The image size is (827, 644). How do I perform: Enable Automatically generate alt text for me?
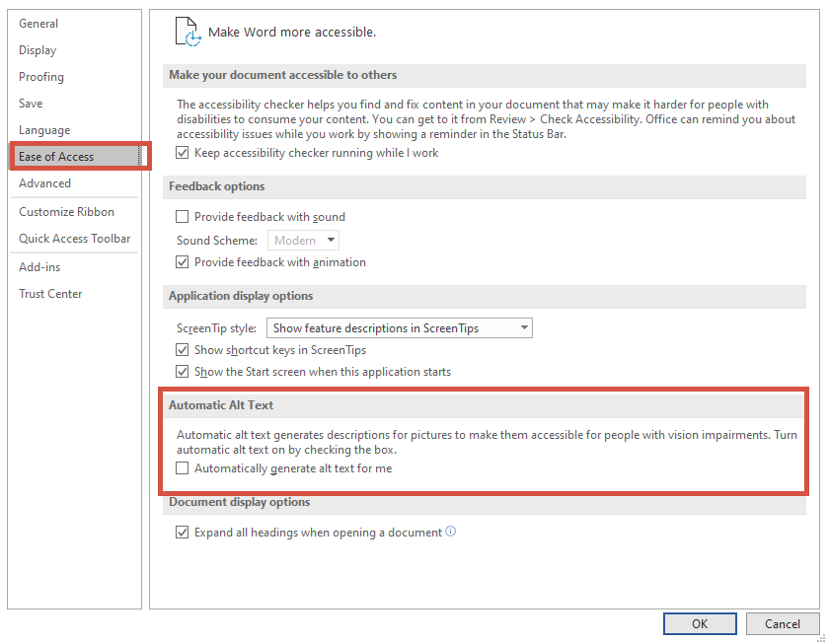[x=182, y=468]
